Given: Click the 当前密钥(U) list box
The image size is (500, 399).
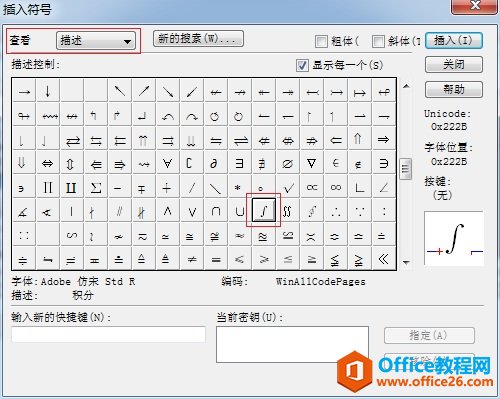Looking at the screenshot, I should coord(292,344).
